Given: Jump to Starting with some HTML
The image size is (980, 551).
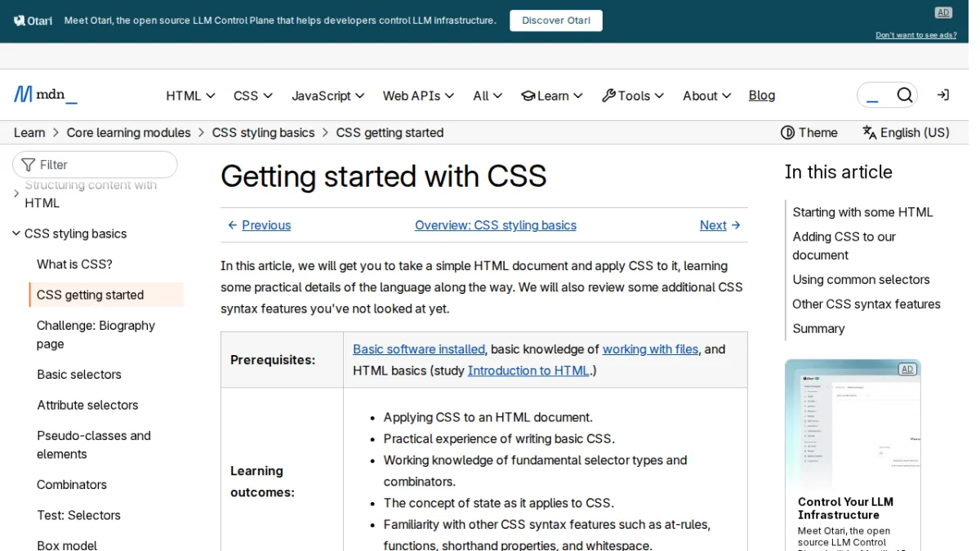Looking at the screenshot, I should pos(862,212).
